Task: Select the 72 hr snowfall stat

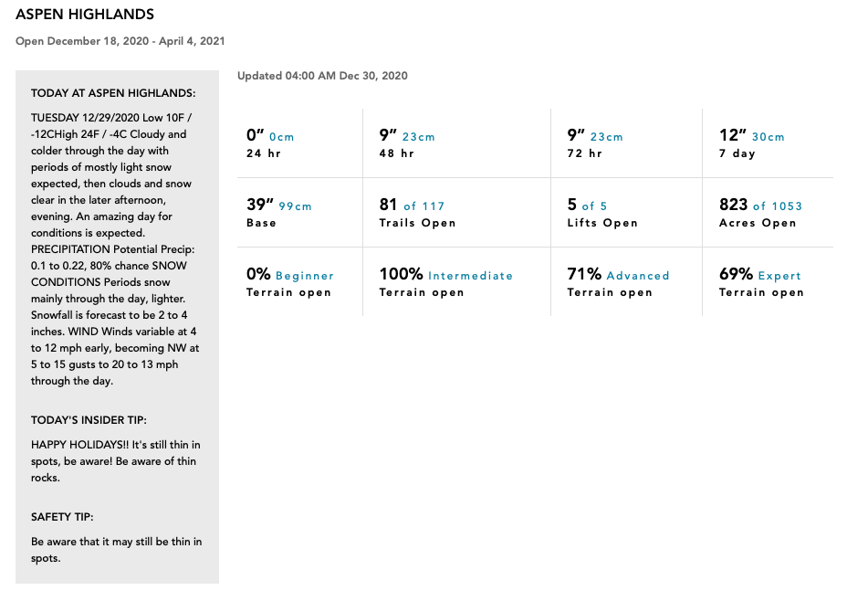Action: point(594,142)
